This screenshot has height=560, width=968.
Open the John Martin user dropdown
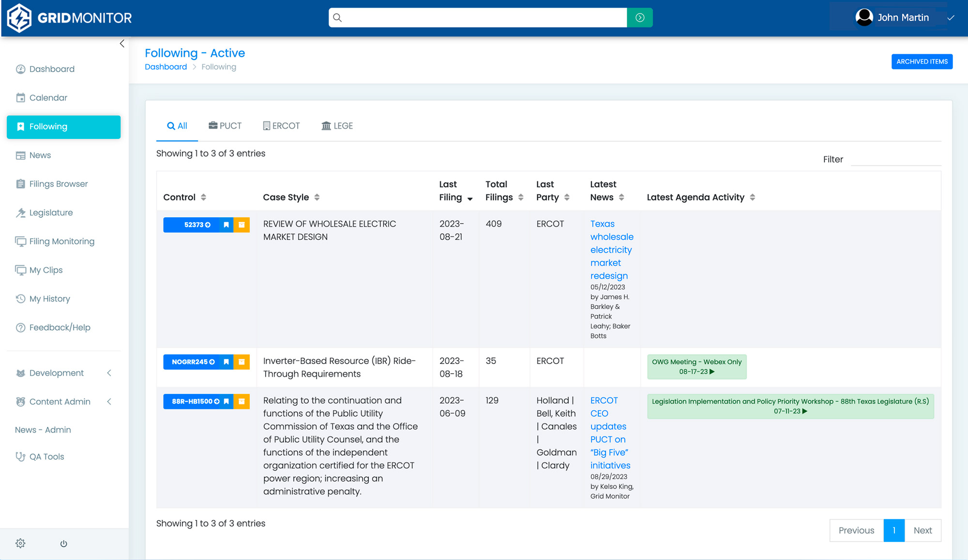coord(904,18)
